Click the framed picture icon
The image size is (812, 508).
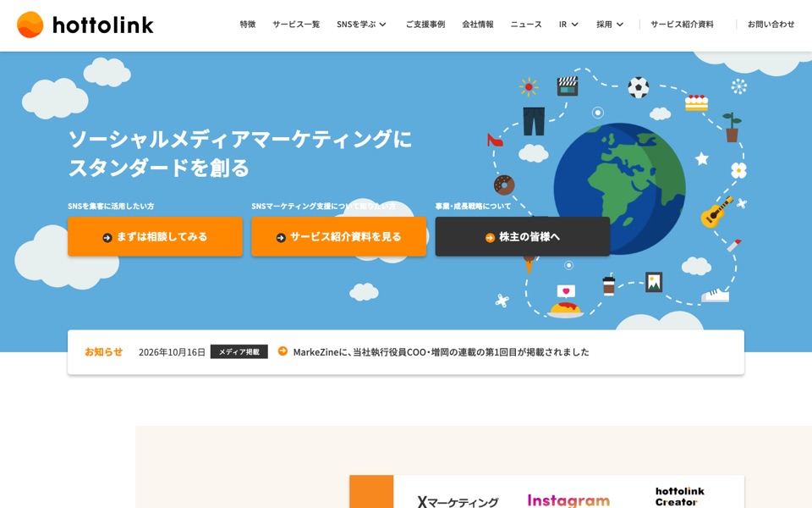[x=654, y=282]
